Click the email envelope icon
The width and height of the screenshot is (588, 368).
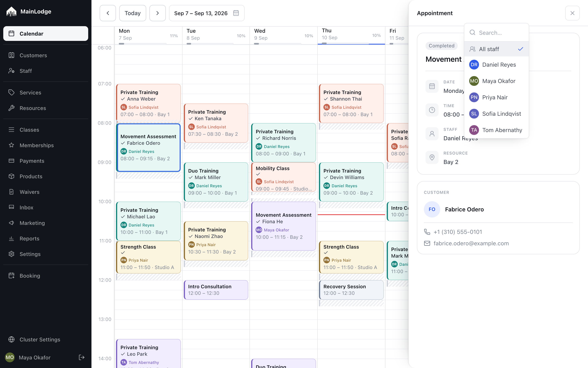tap(427, 243)
